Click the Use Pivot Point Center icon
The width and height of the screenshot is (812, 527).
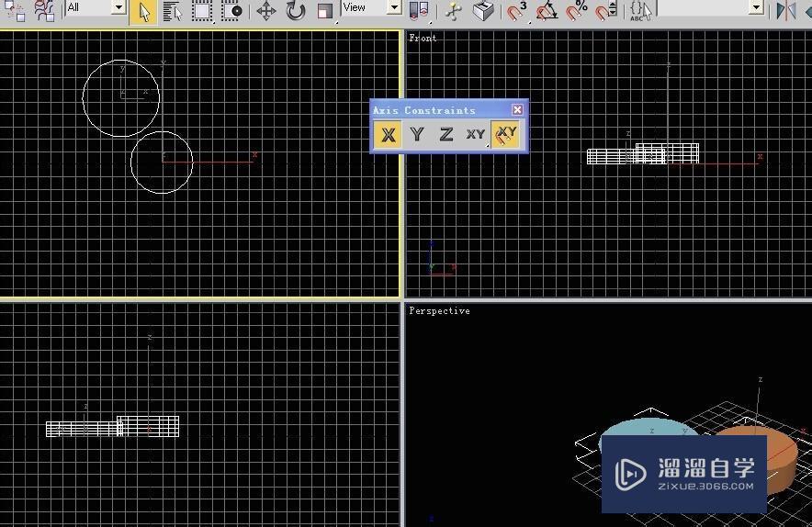pos(419,11)
